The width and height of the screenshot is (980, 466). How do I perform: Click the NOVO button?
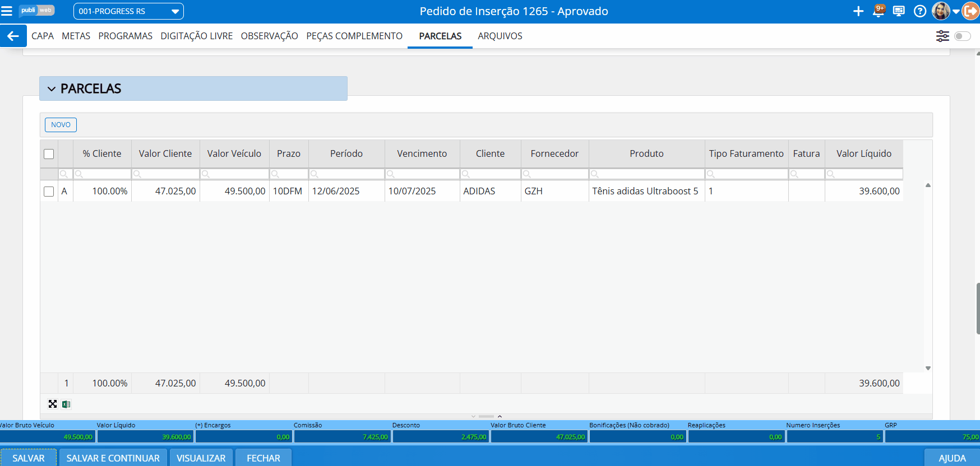[61, 125]
